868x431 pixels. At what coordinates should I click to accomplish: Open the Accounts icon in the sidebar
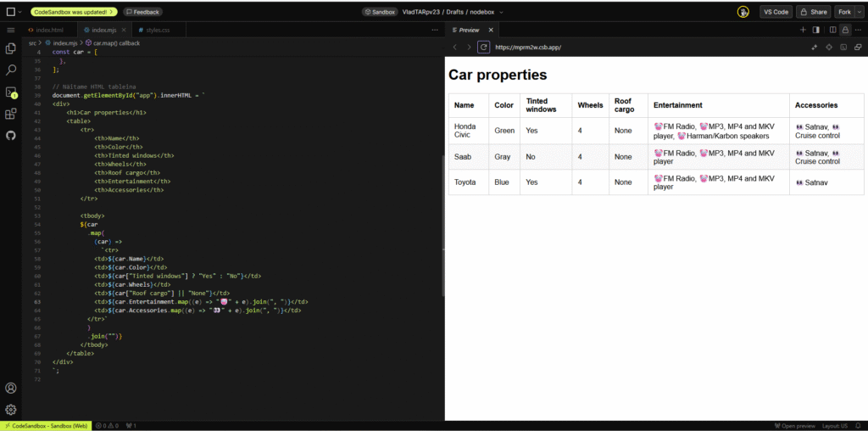[11, 388]
